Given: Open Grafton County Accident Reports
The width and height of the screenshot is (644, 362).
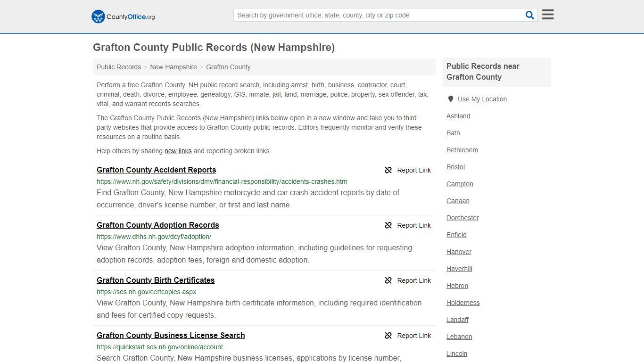Looking at the screenshot, I should click(x=157, y=170).
